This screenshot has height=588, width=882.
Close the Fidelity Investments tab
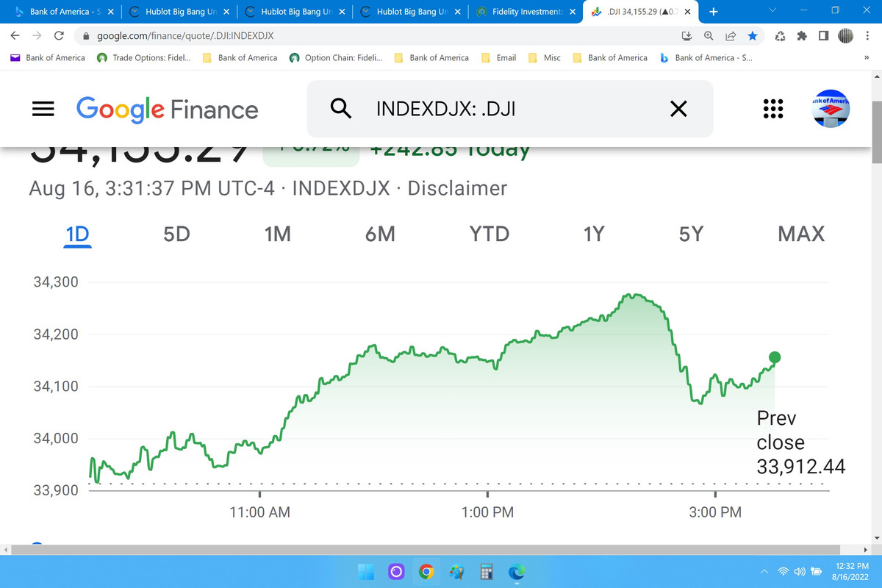(x=572, y=12)
